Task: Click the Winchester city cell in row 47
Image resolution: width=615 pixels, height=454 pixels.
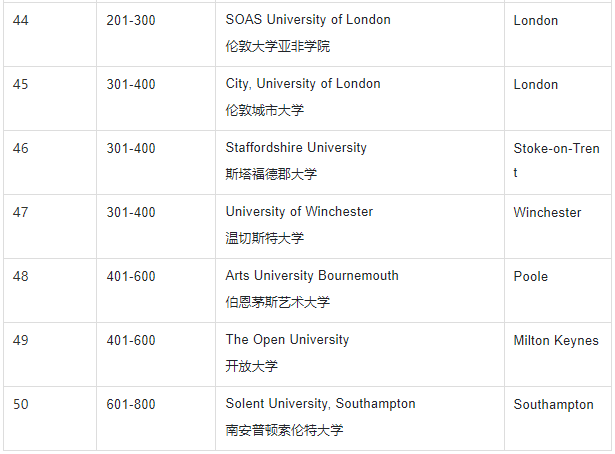Action: (547, 212)
